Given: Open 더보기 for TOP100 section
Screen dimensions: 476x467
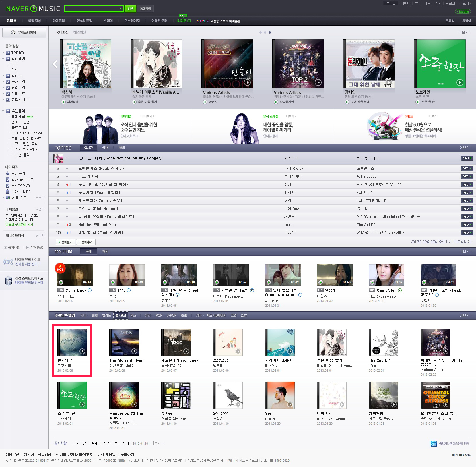Looking at the screenshot, I should click(465, 148).
